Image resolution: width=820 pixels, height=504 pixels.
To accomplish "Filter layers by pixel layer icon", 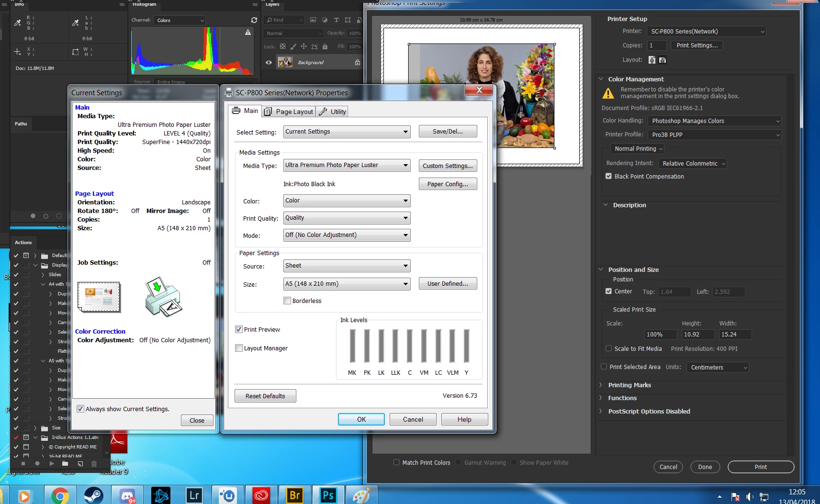I will pos(313,20).
